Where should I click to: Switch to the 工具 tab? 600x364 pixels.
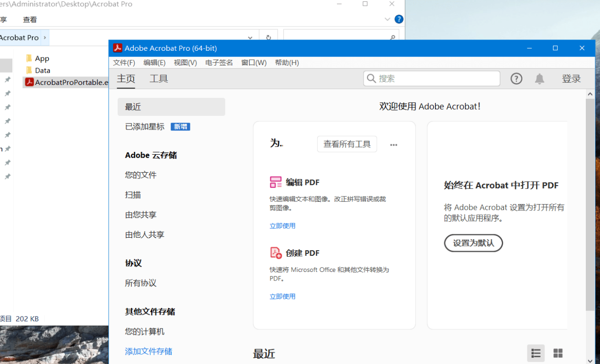click(x=159, y=78)
